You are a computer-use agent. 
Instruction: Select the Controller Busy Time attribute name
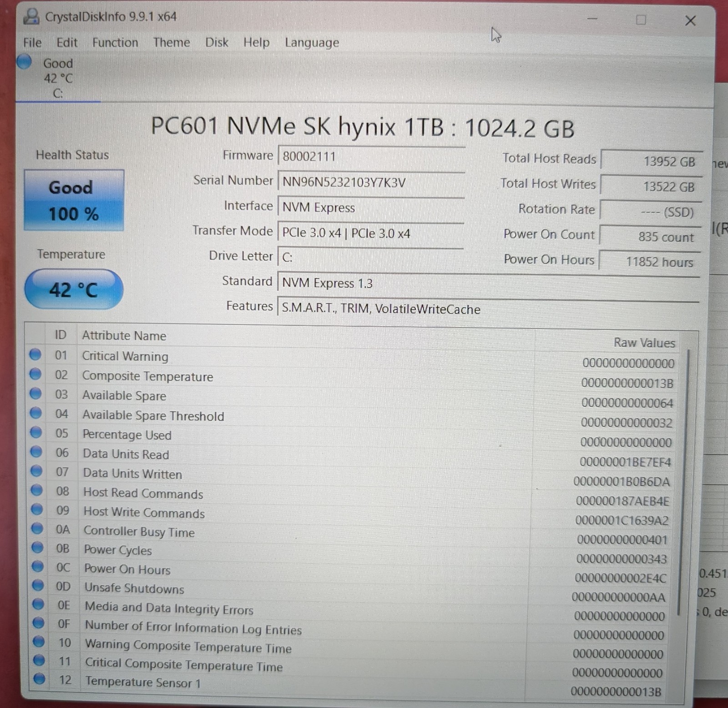(x=139, y=532)
